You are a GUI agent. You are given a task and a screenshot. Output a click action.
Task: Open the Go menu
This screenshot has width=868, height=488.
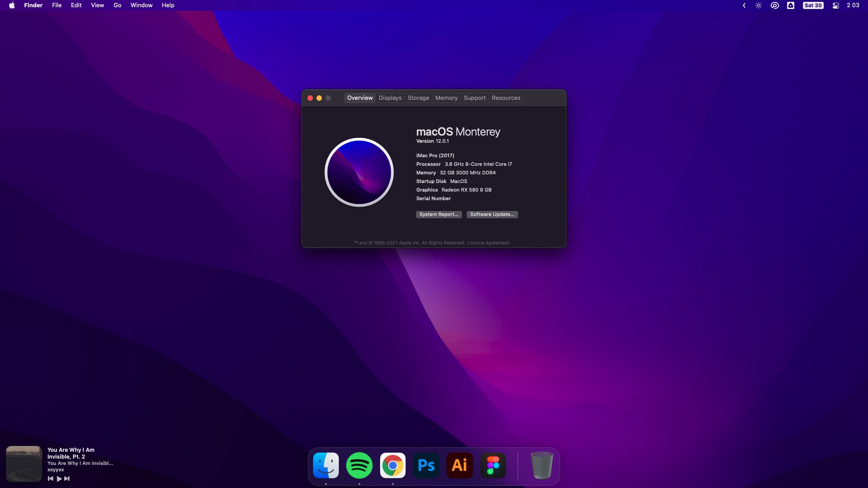[117, 5]
